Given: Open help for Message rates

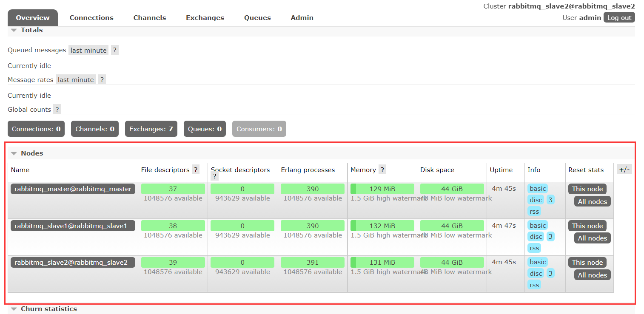Looking at the screenshot, I should click(x=102, y=80).
